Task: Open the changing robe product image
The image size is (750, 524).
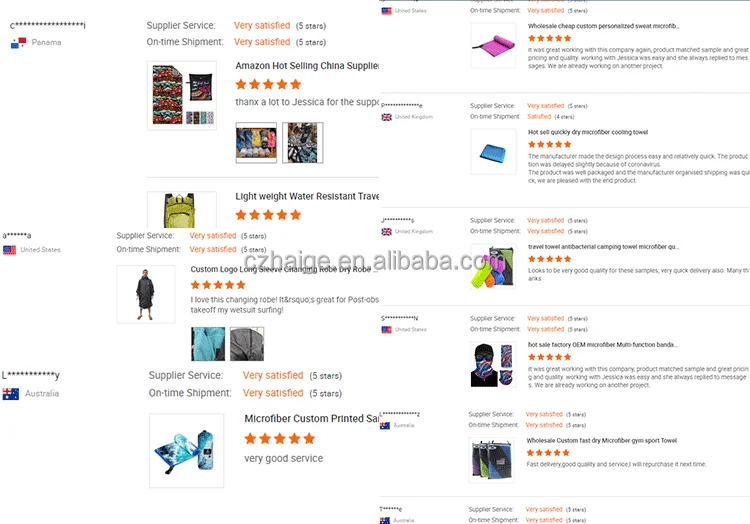Action: click(146, 295)
